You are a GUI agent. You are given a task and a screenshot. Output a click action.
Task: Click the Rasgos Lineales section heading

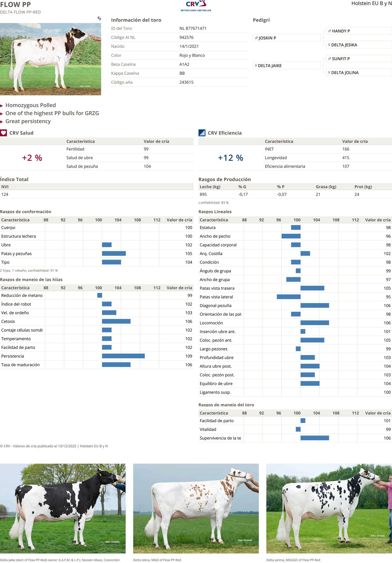tap(215, 212)
